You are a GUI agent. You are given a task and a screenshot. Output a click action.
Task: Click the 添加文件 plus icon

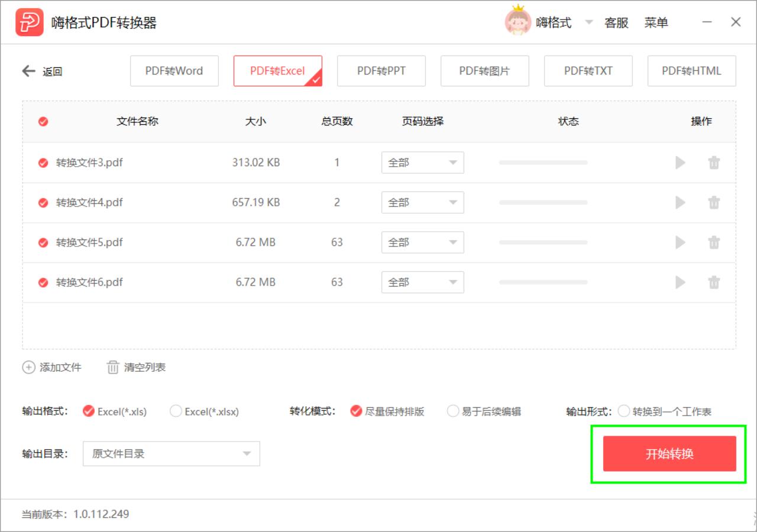click(28, 367)
